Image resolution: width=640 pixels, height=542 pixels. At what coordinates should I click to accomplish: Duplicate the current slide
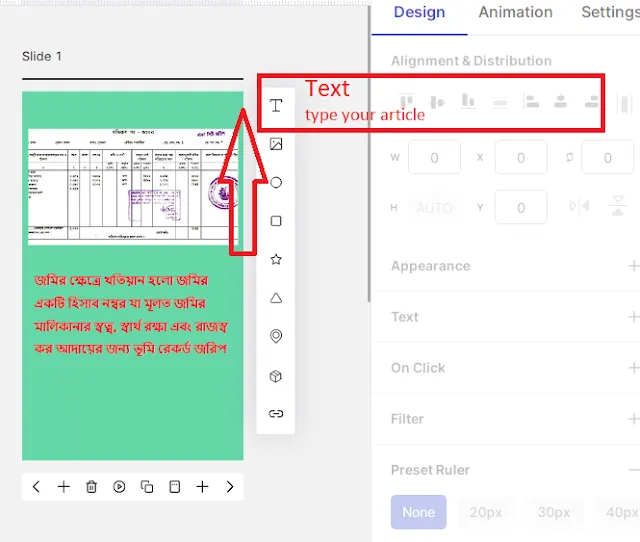click(147, 487)
